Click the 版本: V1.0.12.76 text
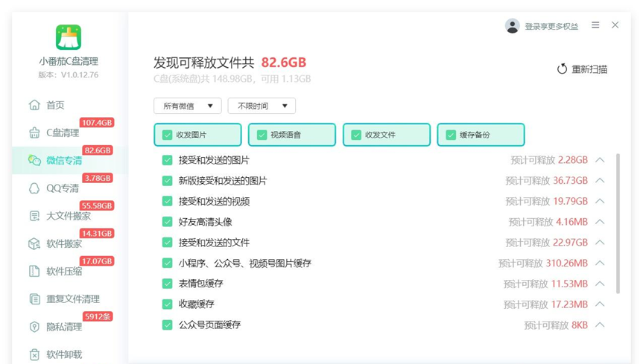The image size is (643, 364). (69, 74)
